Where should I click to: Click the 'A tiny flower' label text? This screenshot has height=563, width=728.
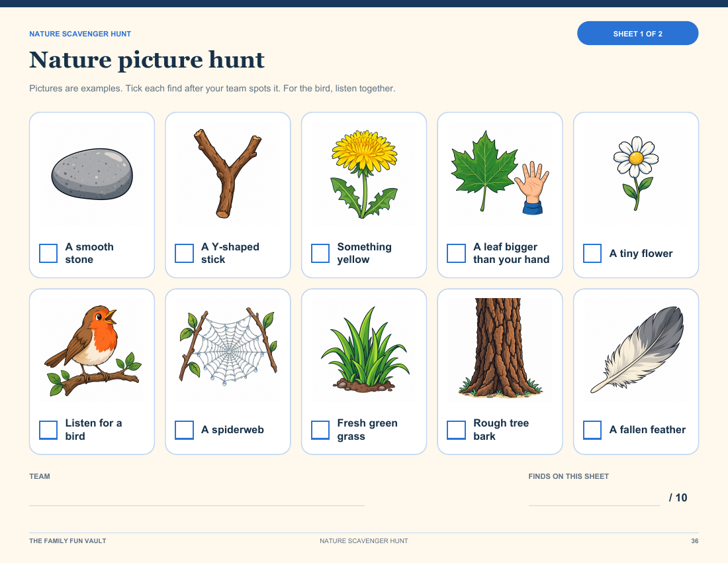(x=641, y=253)
